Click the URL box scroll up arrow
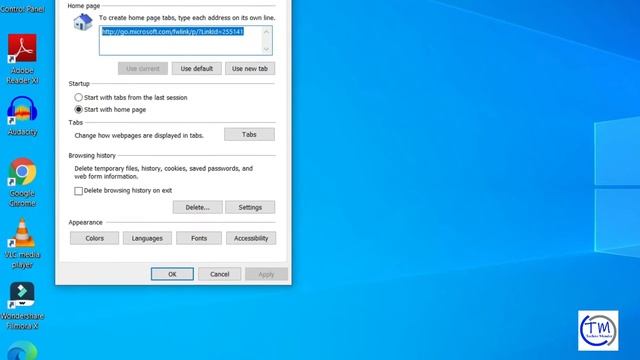 coord(267,32)
